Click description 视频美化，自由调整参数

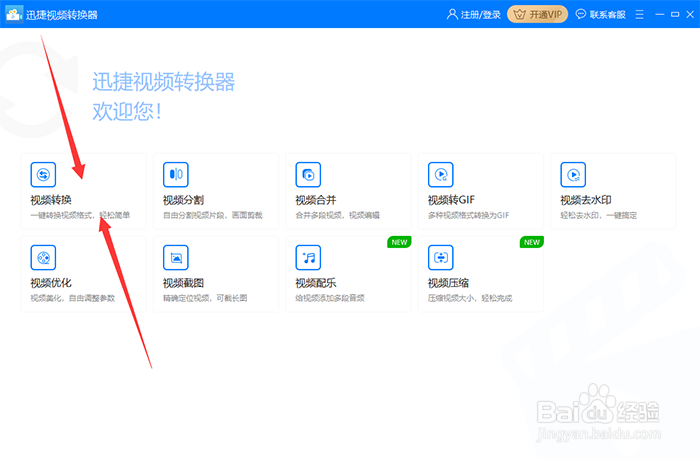73,298
